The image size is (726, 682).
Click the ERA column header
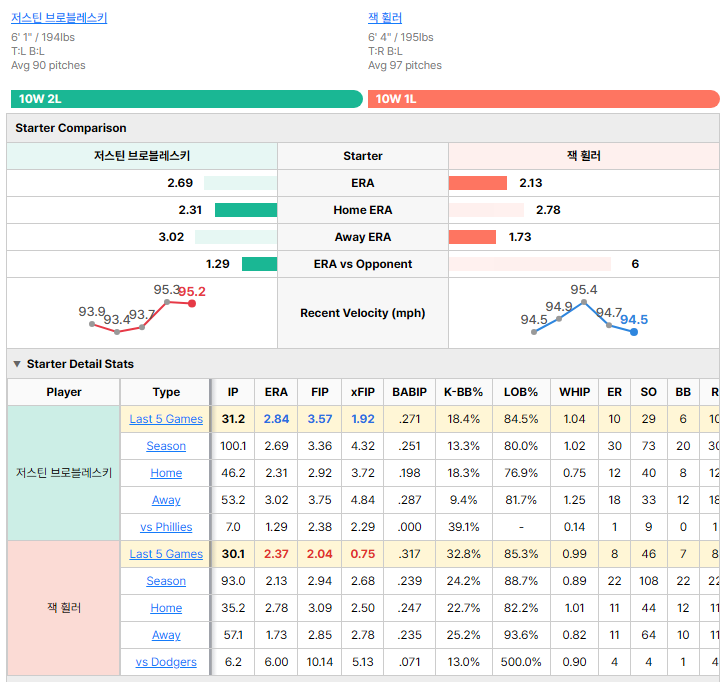click(x=276, y=392)
